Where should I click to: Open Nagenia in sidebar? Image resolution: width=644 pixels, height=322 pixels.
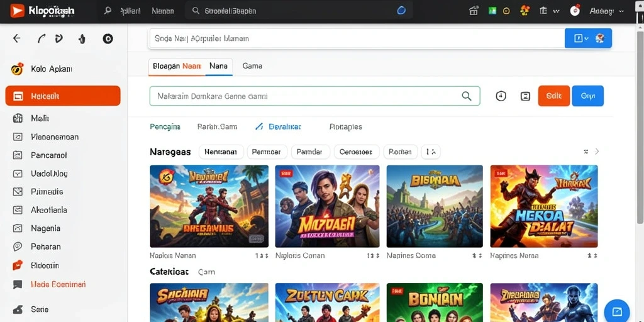36,228
